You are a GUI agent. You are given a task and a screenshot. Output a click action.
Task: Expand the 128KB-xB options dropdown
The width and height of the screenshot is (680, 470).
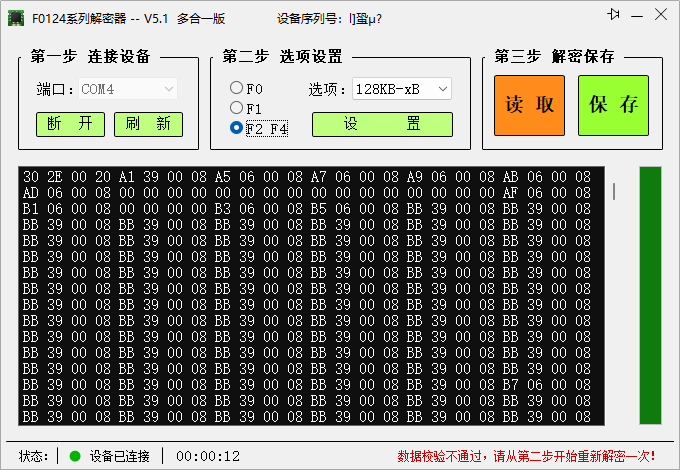pos(401,89)
